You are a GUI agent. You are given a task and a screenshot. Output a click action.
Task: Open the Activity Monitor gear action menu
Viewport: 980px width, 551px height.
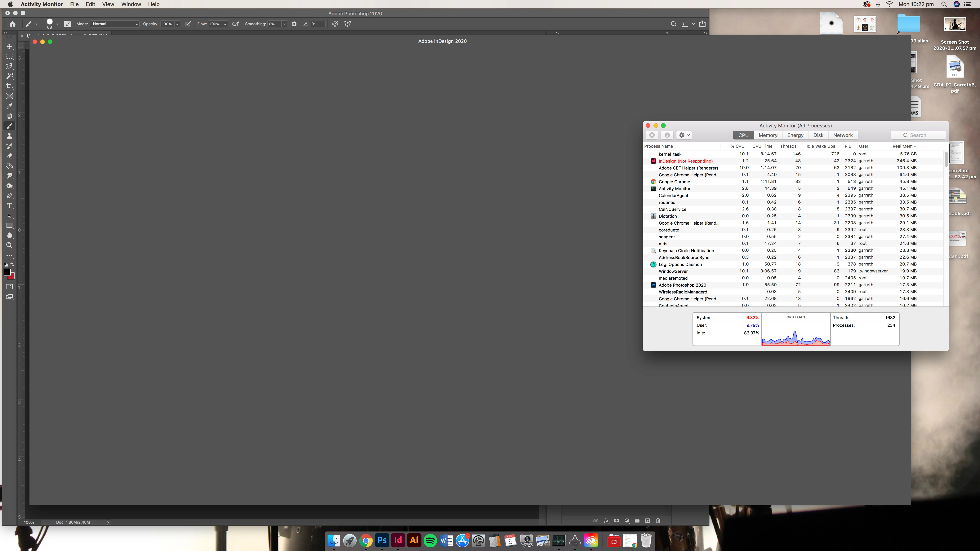click(x=684, y=135)
